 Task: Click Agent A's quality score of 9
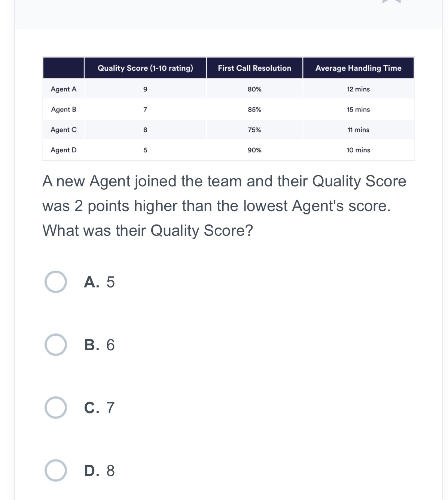point(145,89)
